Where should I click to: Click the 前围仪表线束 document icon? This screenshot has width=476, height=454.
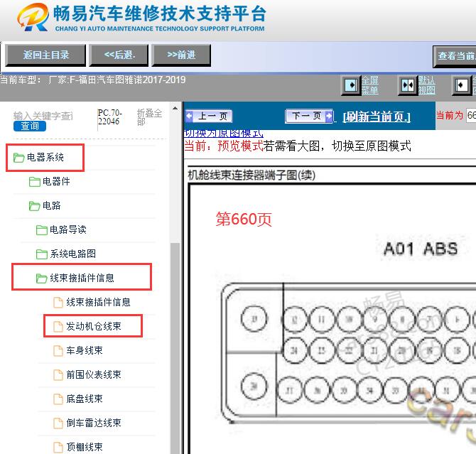[x=58, y=374]
